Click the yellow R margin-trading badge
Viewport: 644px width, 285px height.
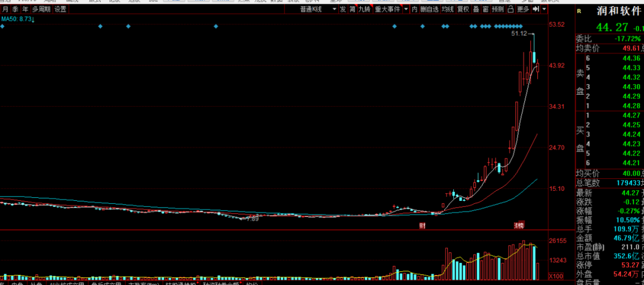point(579,11)
